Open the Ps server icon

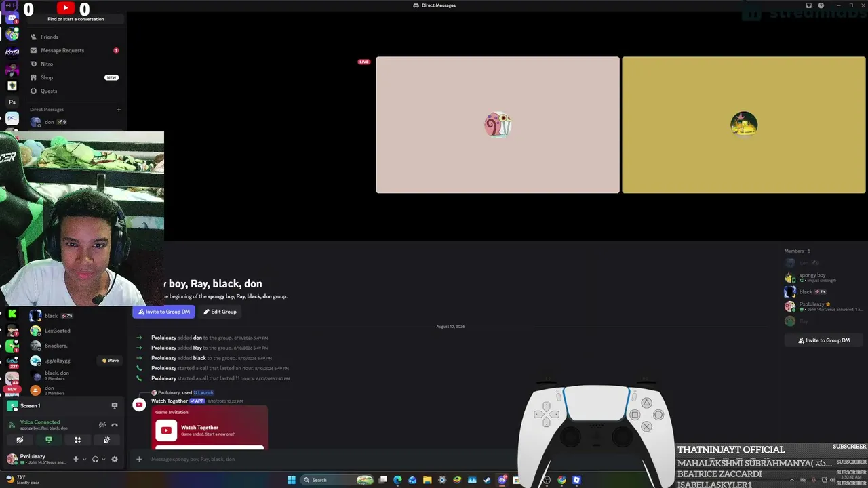tap(12, 102)
